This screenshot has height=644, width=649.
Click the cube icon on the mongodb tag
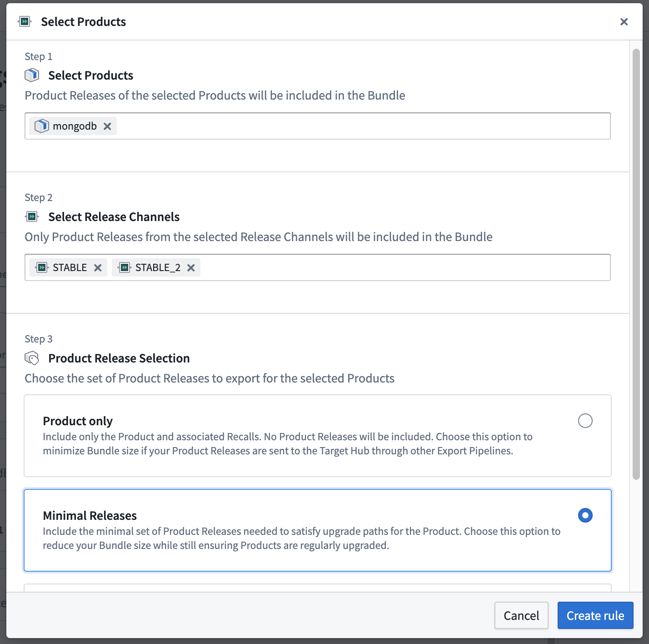click(x=42, y=126)
